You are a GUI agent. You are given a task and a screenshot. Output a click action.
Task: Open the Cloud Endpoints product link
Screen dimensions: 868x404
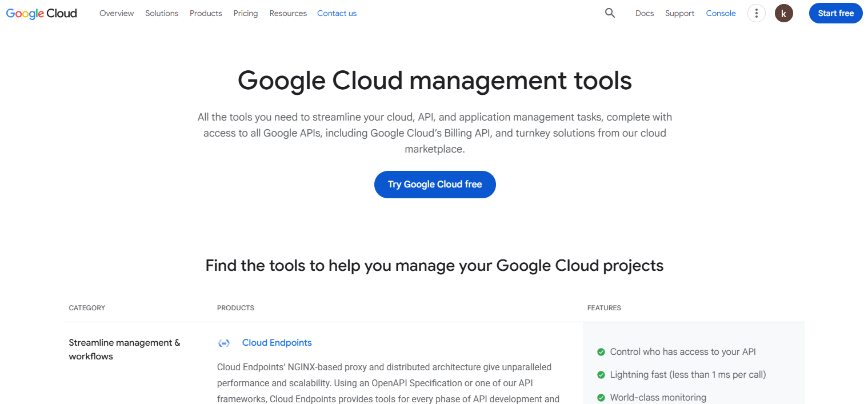(277, 343)
